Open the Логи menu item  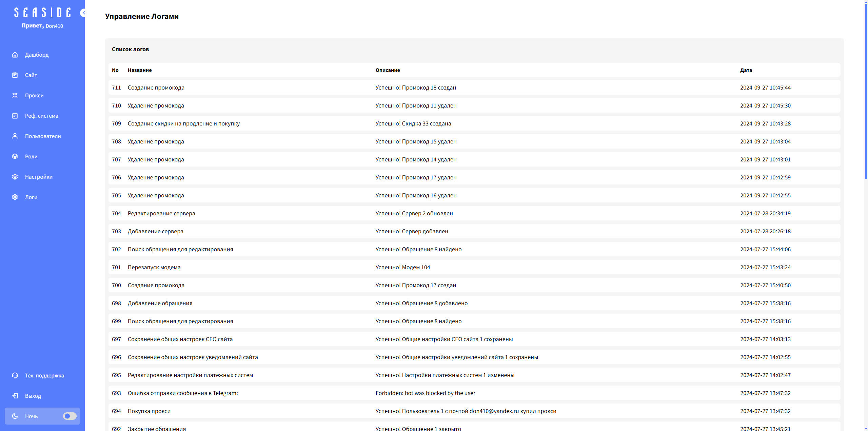[31, 197]
